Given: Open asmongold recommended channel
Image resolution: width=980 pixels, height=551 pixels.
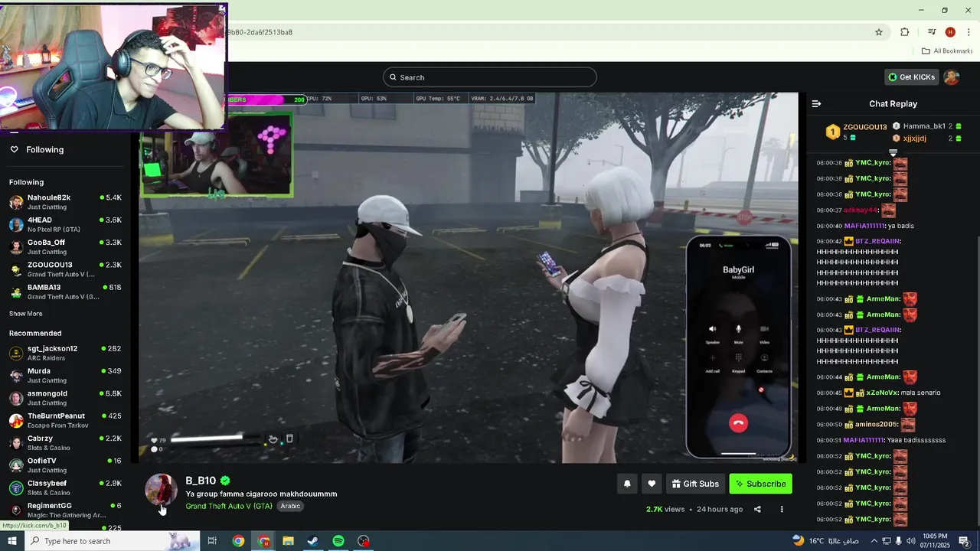Looking at the screenshot, I should pos(65,397).
